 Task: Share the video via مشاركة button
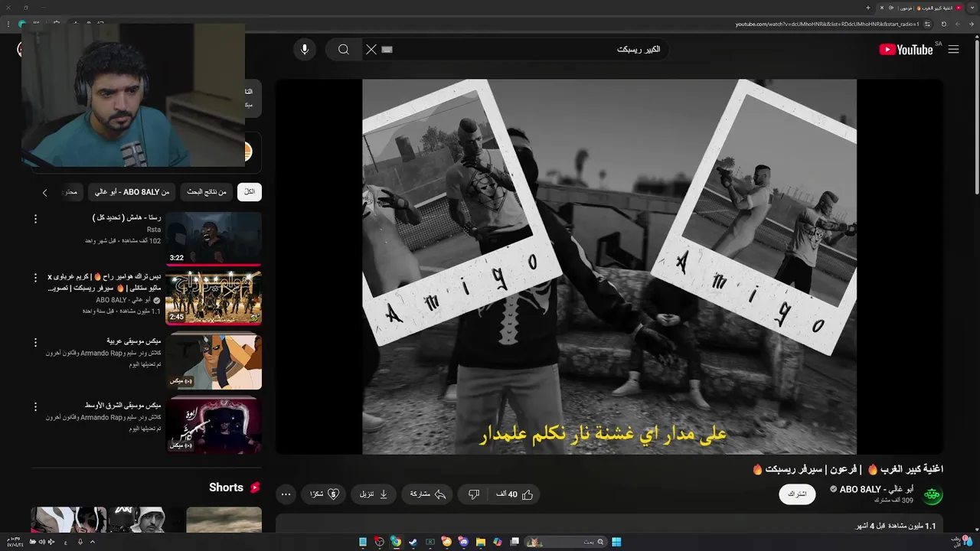(x=427, y=494)
